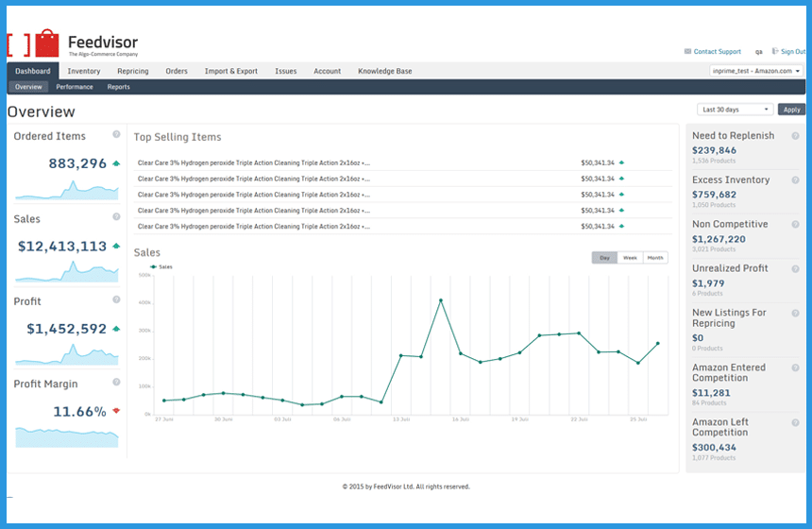Switch to Overview sub-tab

click(x=28, y=87)
